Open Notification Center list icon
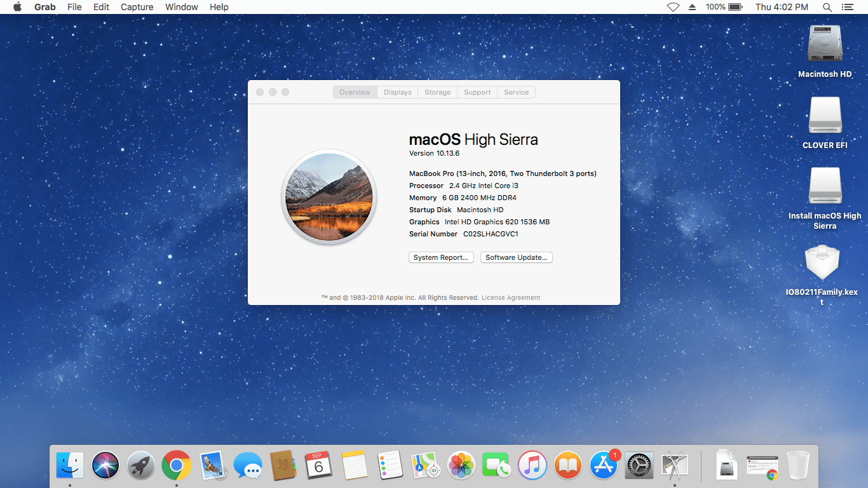Image resolution: width=868 pixels, height=488 pixels. click(x=847, y=7)
